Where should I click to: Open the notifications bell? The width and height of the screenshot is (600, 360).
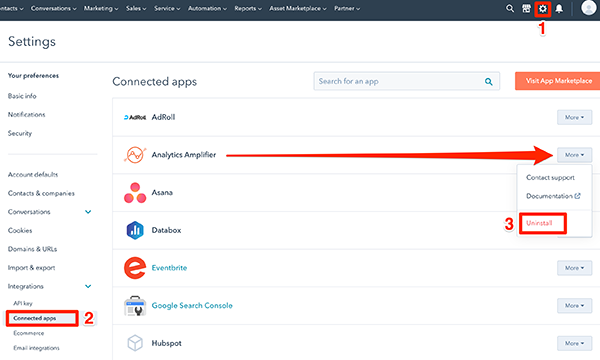point(559,8)
